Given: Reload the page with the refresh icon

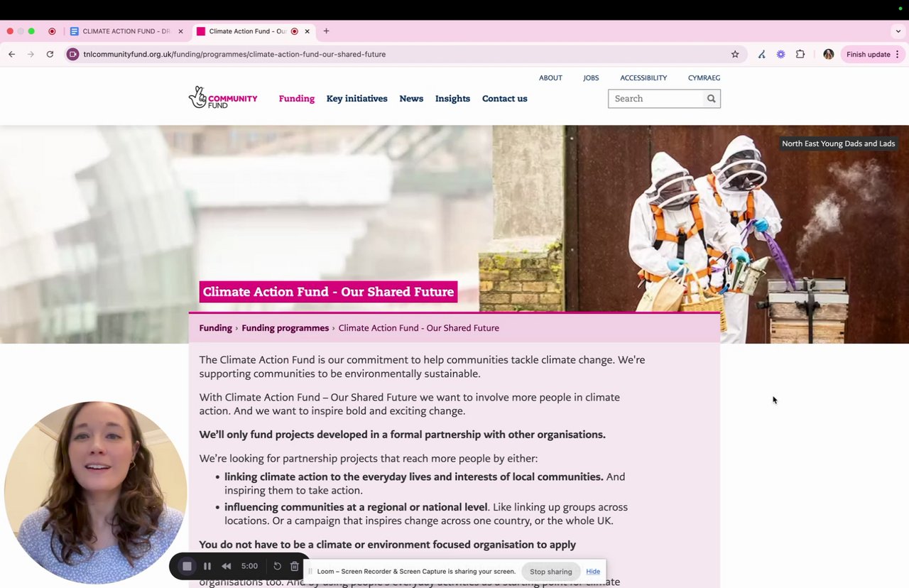Looking at the screenshot, I should [x=50, y=54].
